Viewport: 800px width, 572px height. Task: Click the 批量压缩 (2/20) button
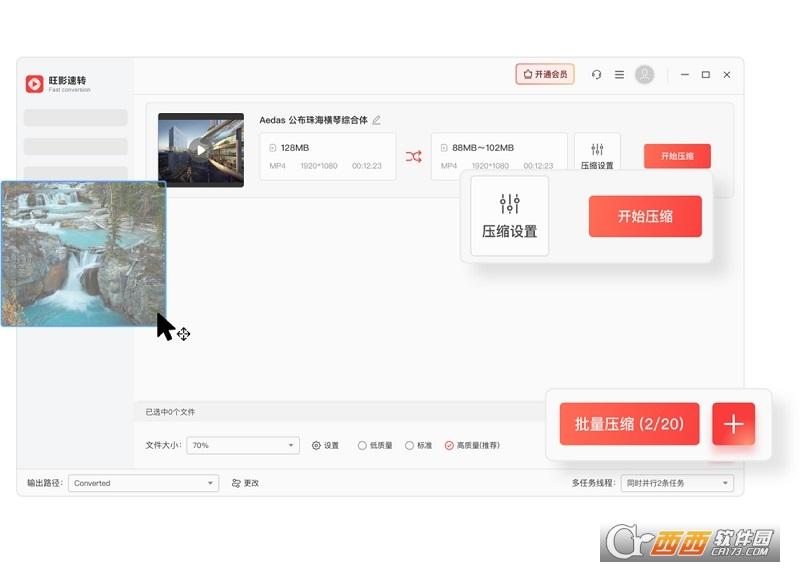pos(629,424)
